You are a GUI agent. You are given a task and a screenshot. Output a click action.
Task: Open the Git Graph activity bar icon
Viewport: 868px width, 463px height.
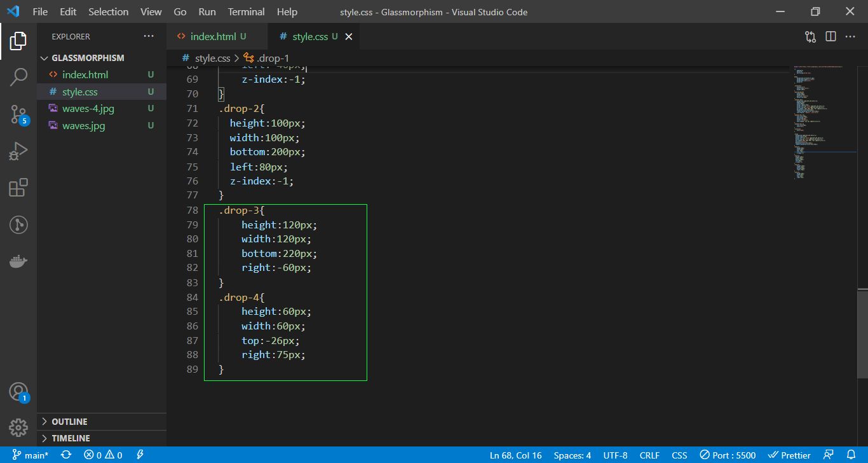[x=18, y=225]
